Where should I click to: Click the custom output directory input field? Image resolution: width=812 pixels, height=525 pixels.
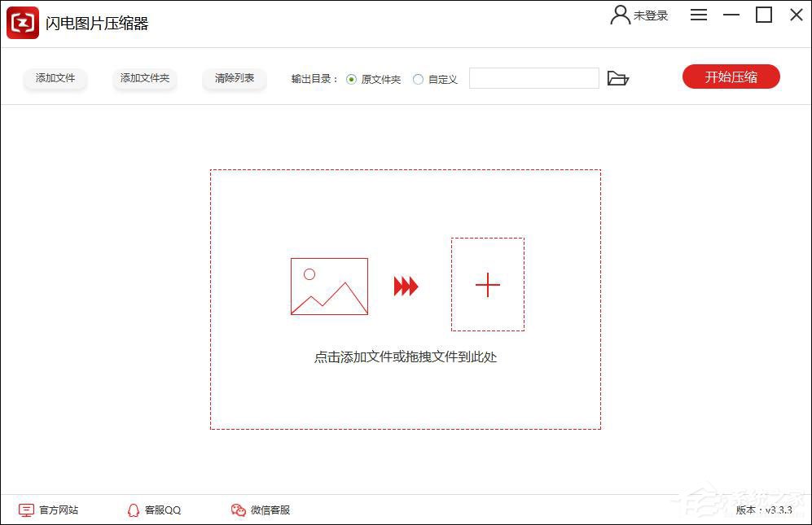(533, 77)
